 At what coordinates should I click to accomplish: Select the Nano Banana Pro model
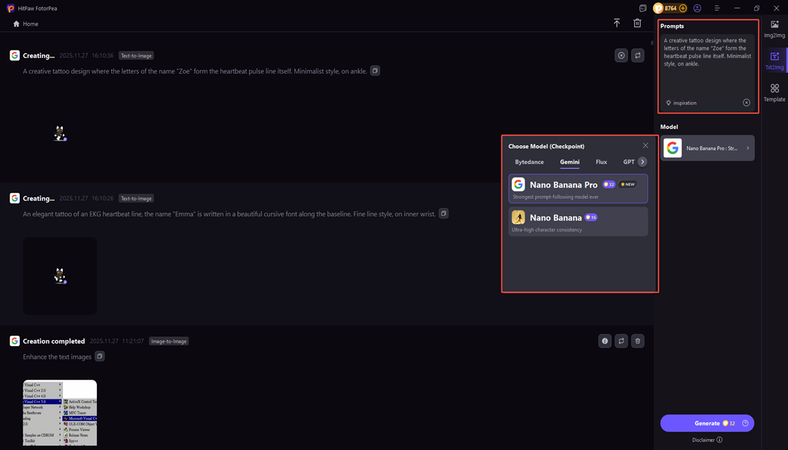click(579, 187)
